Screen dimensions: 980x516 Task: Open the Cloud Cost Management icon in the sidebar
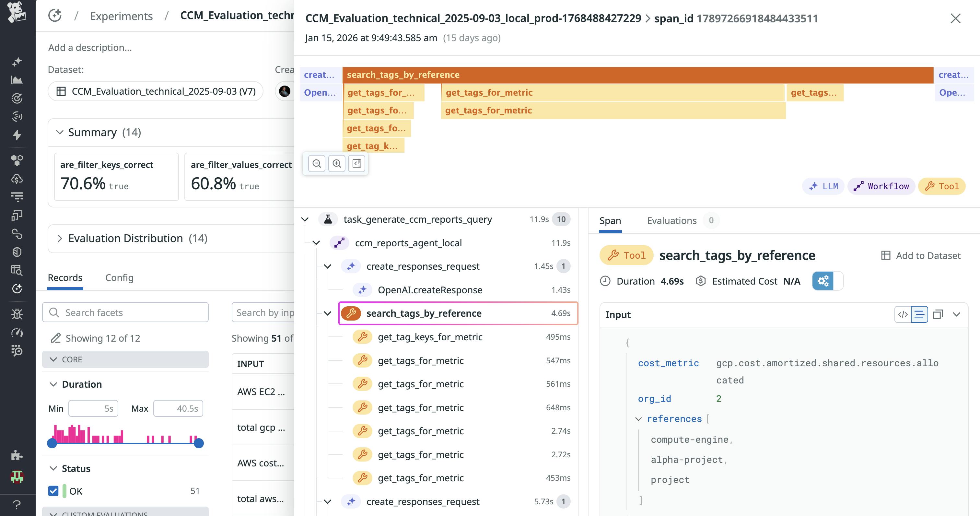[17, 179]
